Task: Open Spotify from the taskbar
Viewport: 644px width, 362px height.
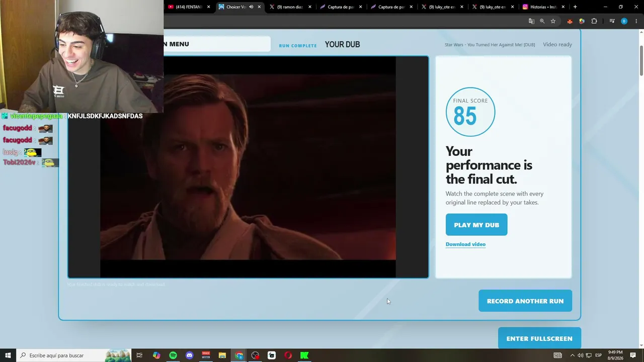Action: (173, 355)
